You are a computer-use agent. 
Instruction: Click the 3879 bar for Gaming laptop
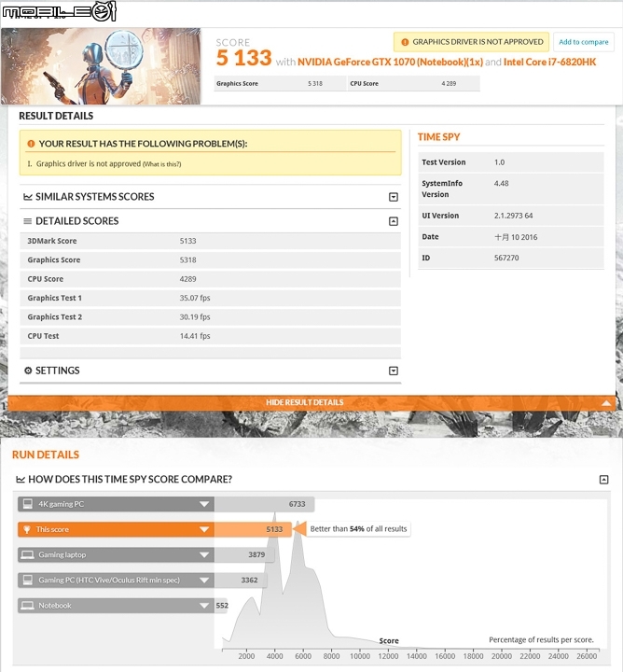pyautogui.click(x=243, y=554)
